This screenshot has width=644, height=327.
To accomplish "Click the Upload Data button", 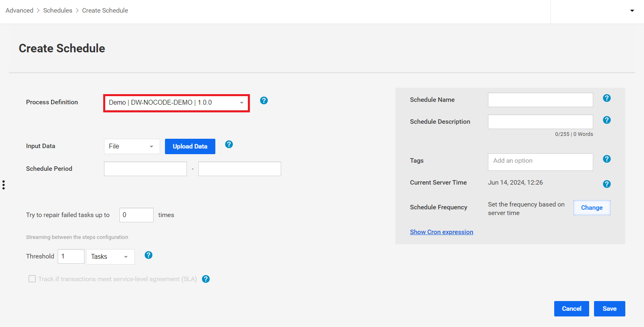I will [x=190, y=146].
